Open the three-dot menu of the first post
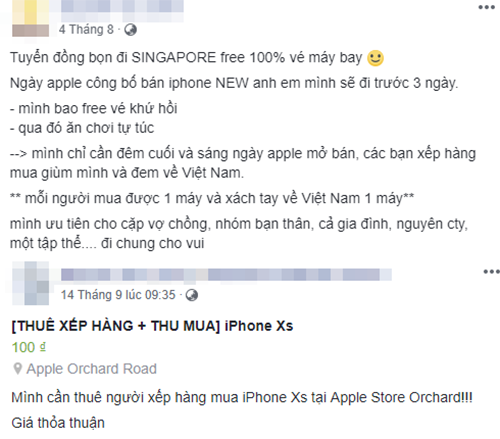 pos(487,7)
